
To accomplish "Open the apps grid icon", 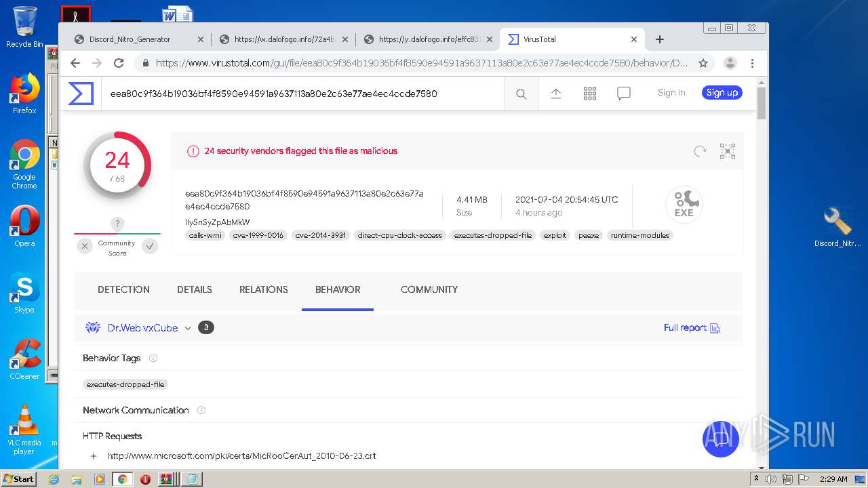I will click(x=590, y=94).
